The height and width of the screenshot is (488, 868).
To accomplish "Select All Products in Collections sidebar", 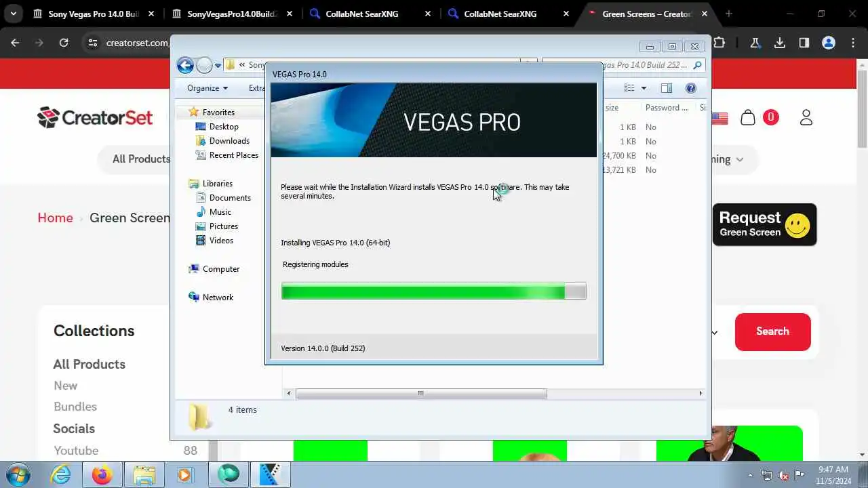I will click(x=90, y=364).
